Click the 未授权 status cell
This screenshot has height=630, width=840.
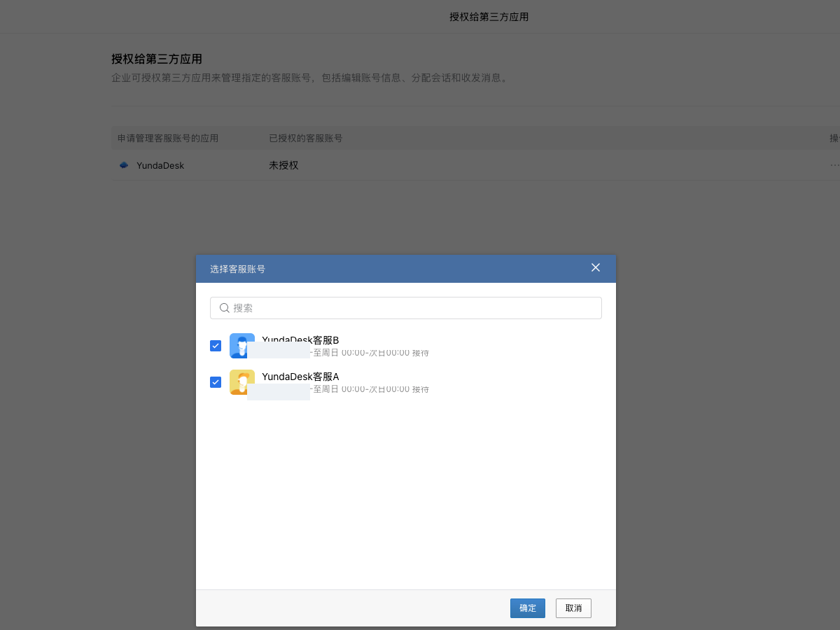283,165
